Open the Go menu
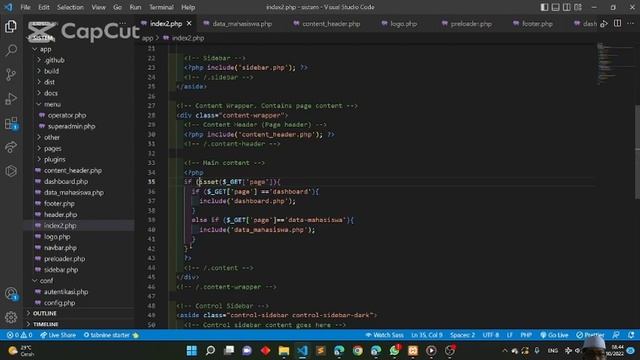640x360 pixels. click(118, 7)
